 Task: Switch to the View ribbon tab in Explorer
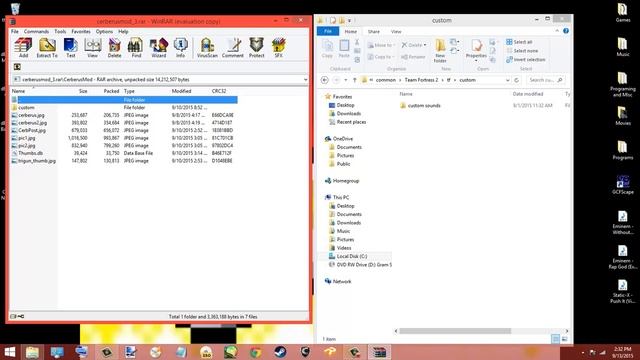pyautogui.click(x=396, y=31)
